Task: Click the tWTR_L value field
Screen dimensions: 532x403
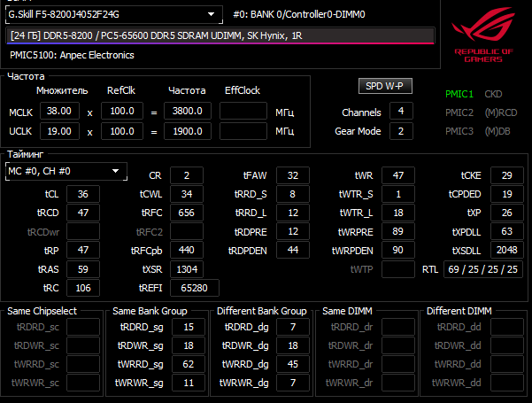Action: tap(398, 213)
